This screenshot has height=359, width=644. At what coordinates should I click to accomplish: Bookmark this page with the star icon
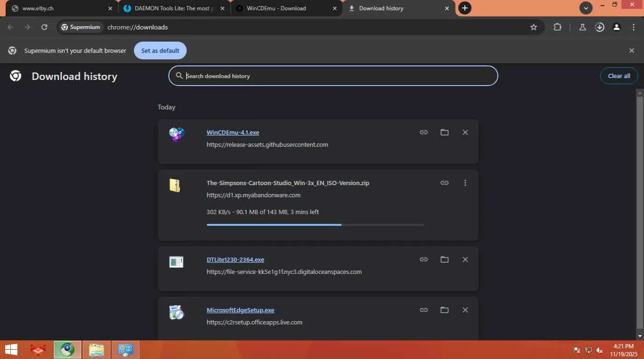tap(534, 27)
